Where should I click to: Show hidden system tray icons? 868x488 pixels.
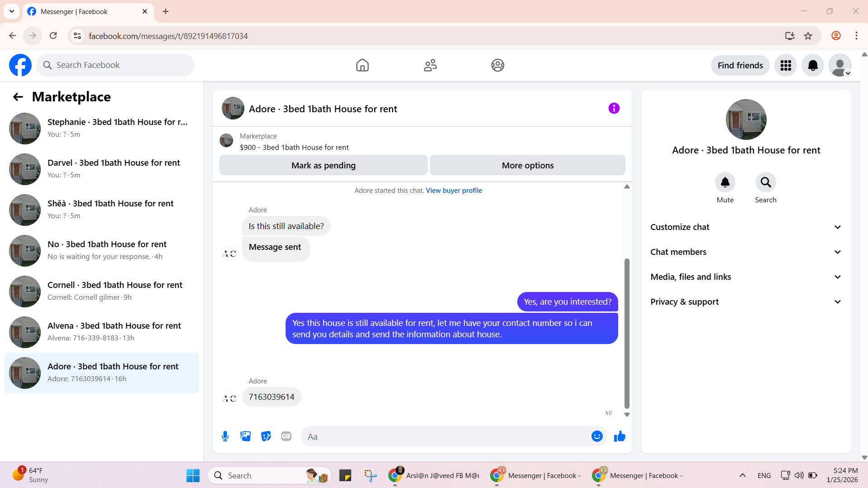click(x=742, y=475)
